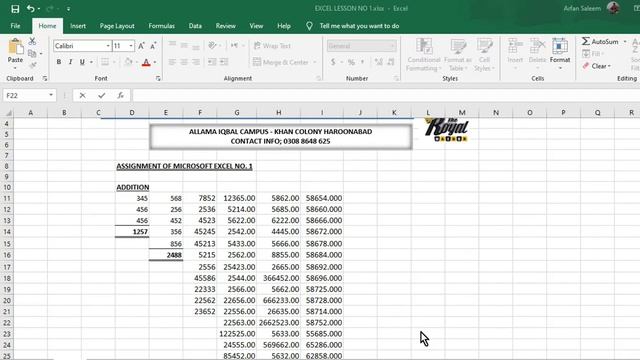Open Customize Quick Access Toolbar dropdown
Viewport: 640px width, 360px height.
pos(68,9)
